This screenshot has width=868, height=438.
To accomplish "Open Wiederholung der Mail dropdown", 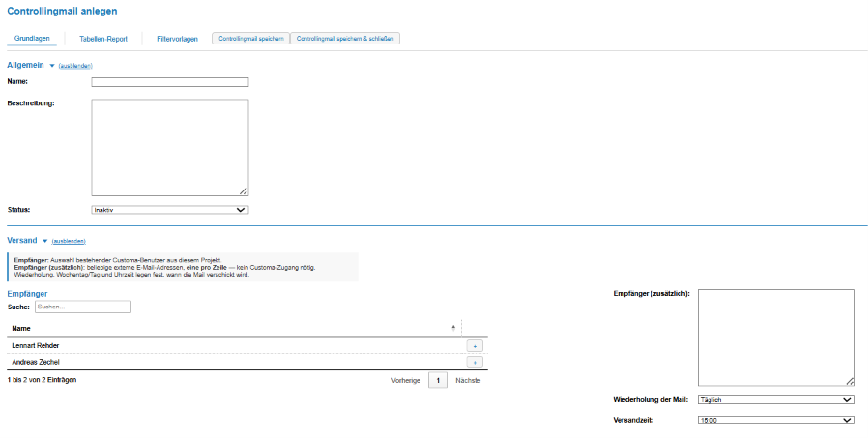I will pos(776,399).
